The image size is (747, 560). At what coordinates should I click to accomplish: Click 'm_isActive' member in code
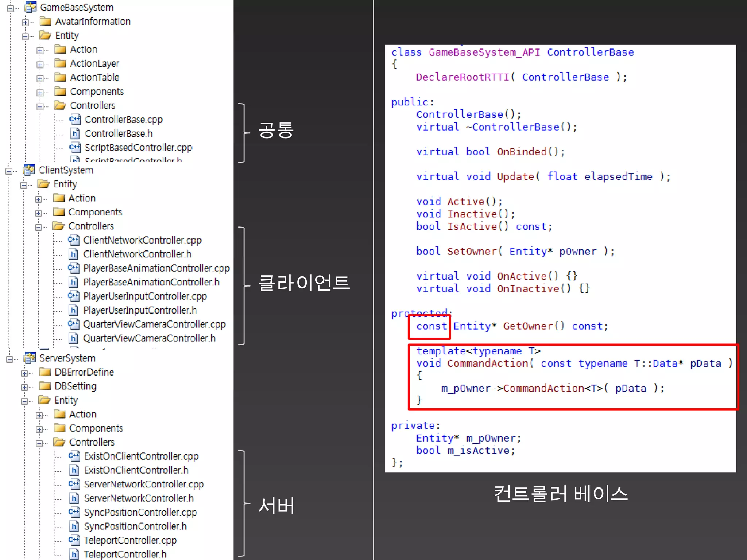click(x=478, y=451)
